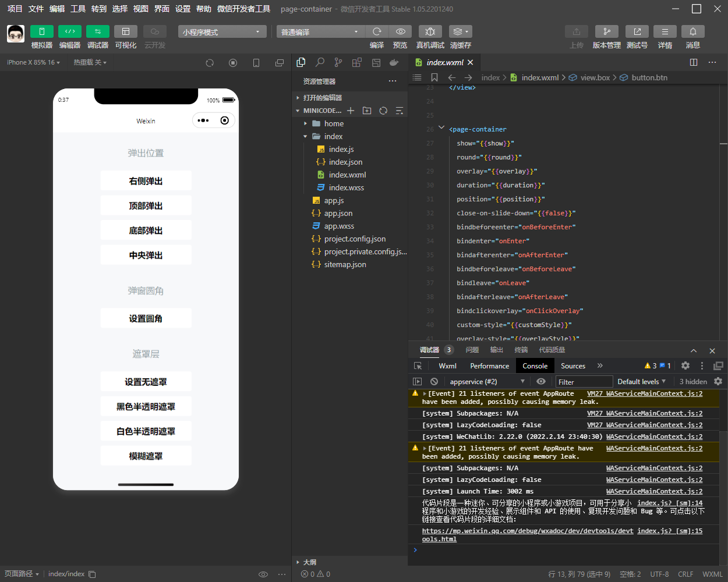Image resolution: width=728 pixels, height=582 pixels.
Task: Click the test account (测试号) icon
Action: [637, 31]
